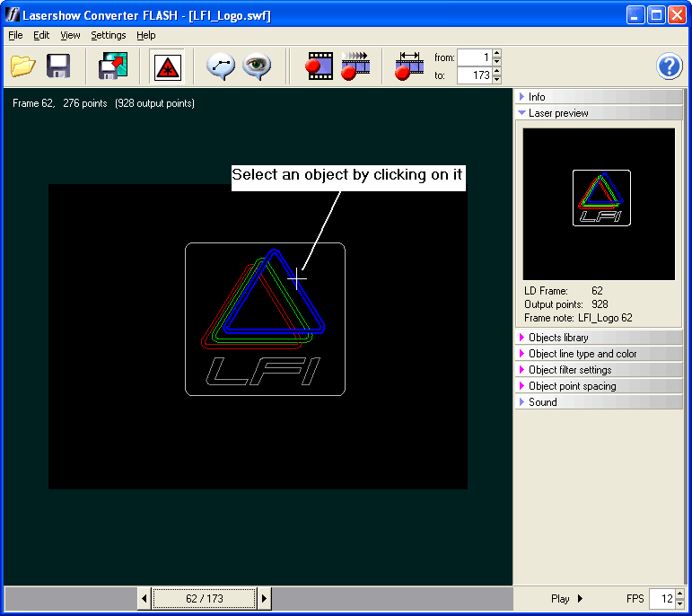692x616 pixels.
Task: Decrease the FPS value
Action: (x=679, y=603)
